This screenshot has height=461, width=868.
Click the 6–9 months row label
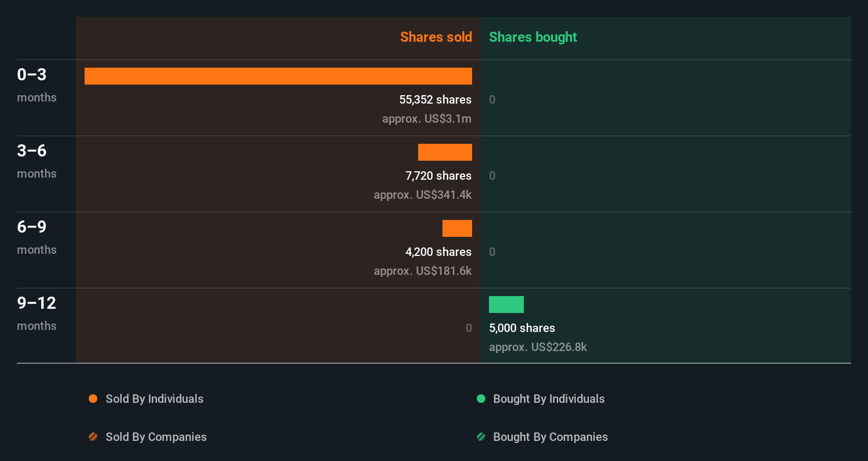pyautogui.click(x=36, y=237)
